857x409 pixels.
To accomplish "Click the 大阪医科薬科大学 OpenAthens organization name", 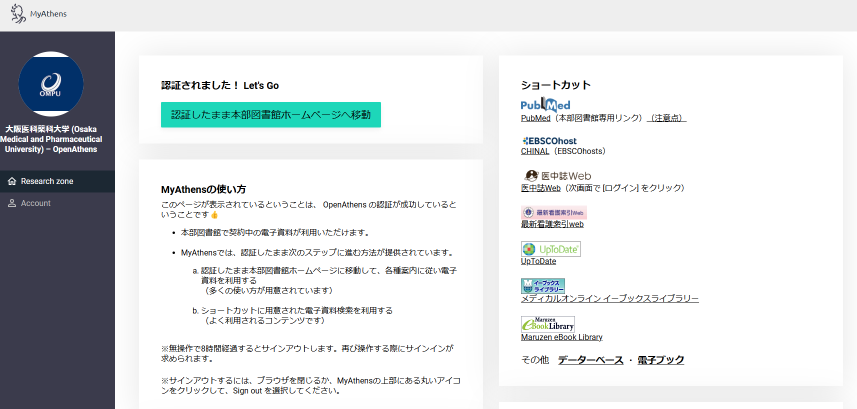I will (x=51, y=139).
